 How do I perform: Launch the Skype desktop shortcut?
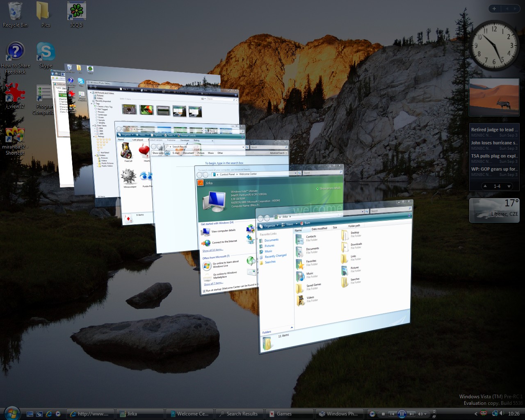(46, 55)
